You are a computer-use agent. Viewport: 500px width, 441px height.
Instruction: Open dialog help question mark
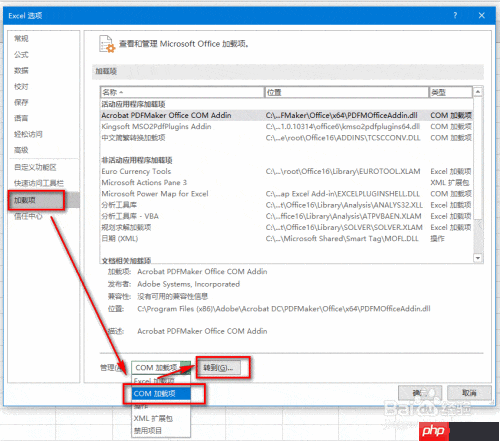pyautogui.click(x=455, y=15)
